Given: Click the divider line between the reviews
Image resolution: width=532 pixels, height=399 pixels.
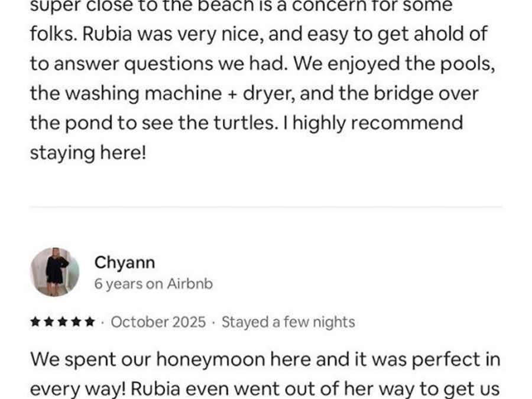Looking at the screenshot, I should click(x=266, y=207).
